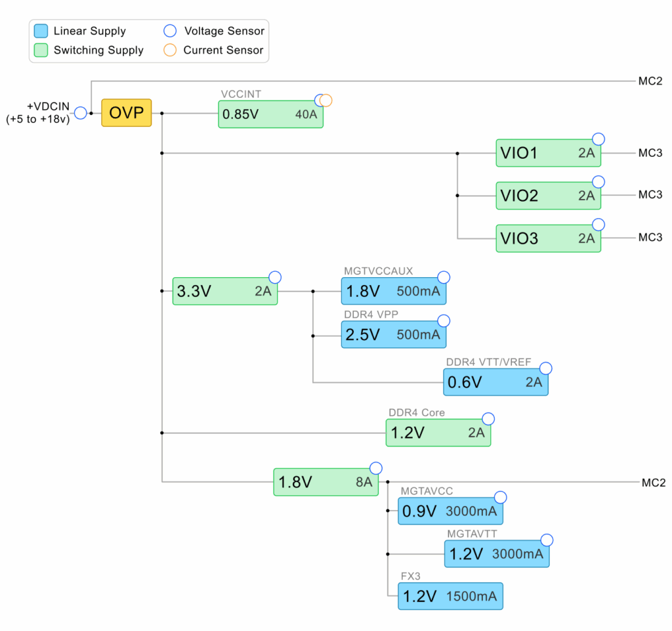Click the Current Sensor legend circle

[x=170, y=50]
